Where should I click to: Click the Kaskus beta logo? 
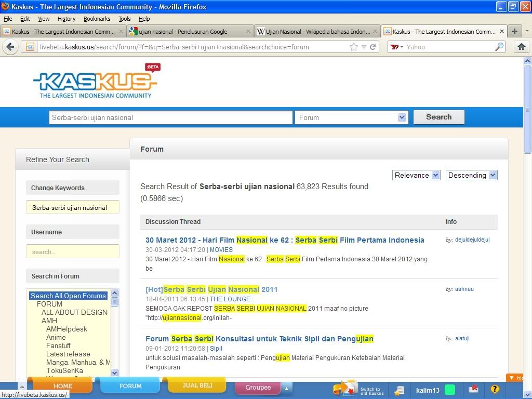point(96,82)
